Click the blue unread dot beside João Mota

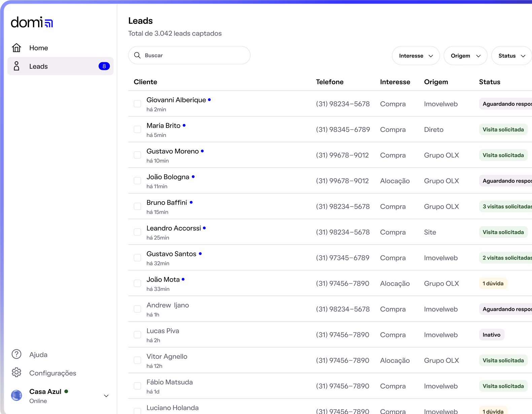(x=183, y=279)
